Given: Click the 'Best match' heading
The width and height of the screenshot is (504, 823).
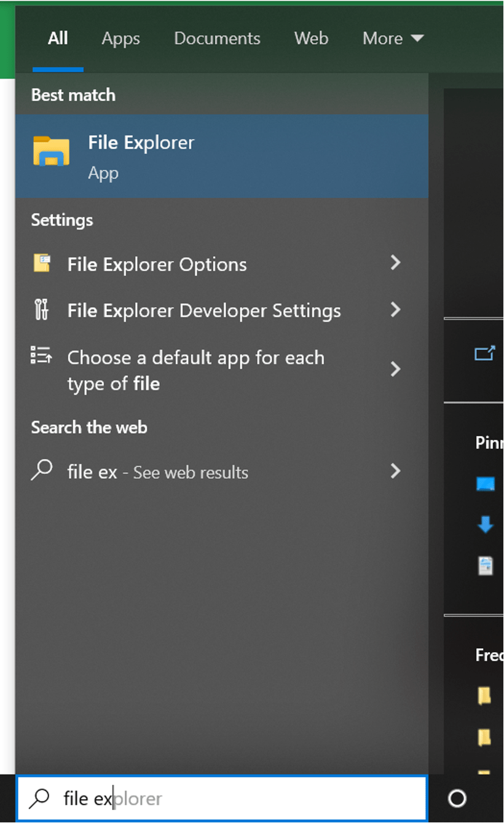Looking at the screenshot, I should coord(73,95).
